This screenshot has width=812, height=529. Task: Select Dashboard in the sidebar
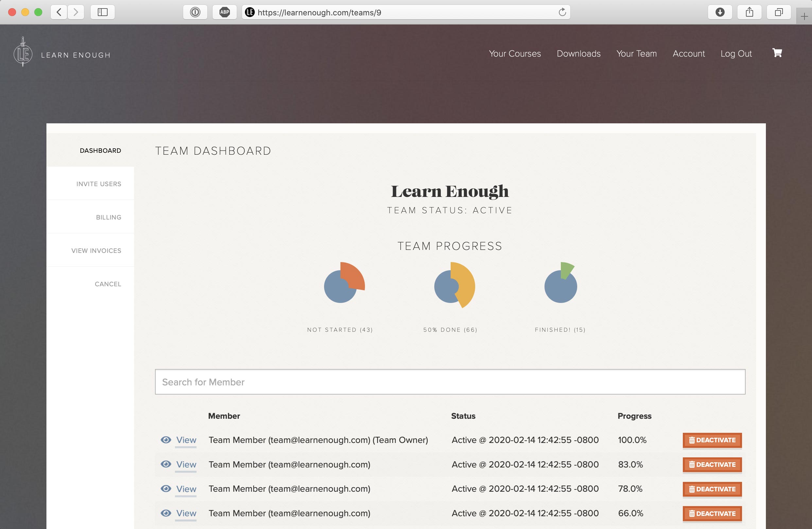coord(90,150)
